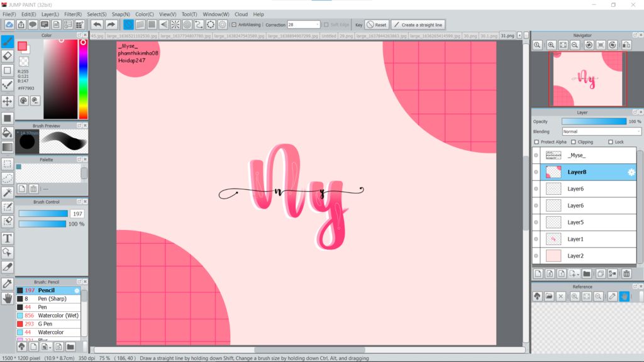The image size is (644, 362).
Task: Duplicate the current layer
Action: coord(601,274)
